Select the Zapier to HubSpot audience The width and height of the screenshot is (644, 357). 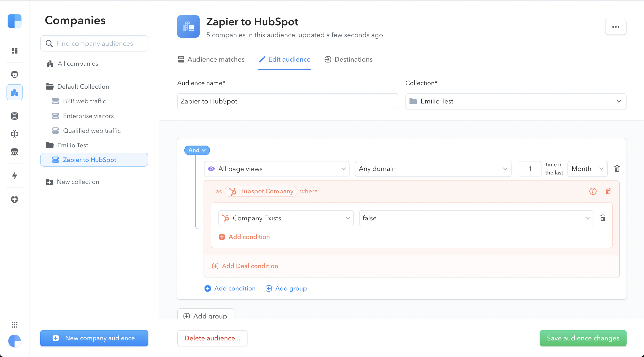click(x=94, y=160)
